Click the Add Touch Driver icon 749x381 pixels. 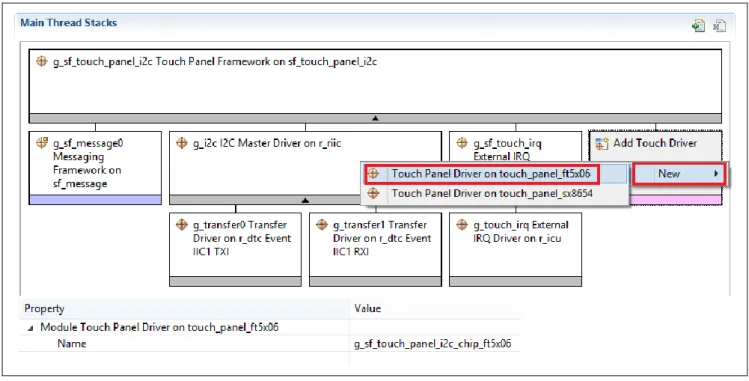pos(602,143)
